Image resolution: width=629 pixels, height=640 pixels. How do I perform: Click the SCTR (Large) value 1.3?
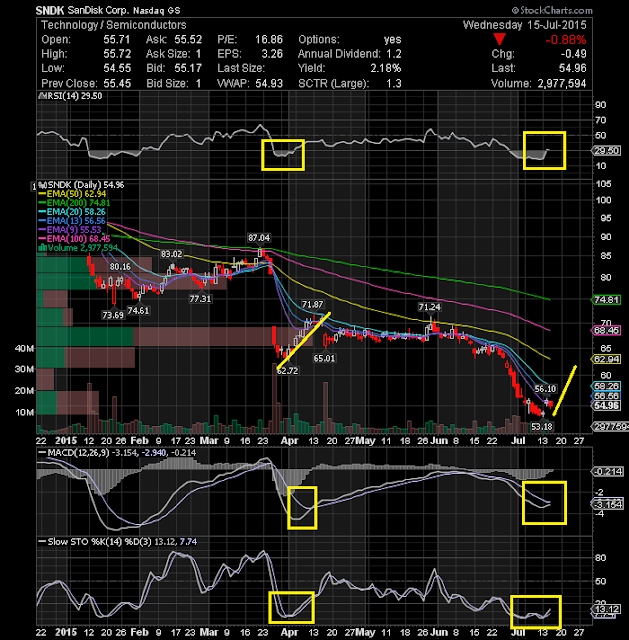coord(394,83)
